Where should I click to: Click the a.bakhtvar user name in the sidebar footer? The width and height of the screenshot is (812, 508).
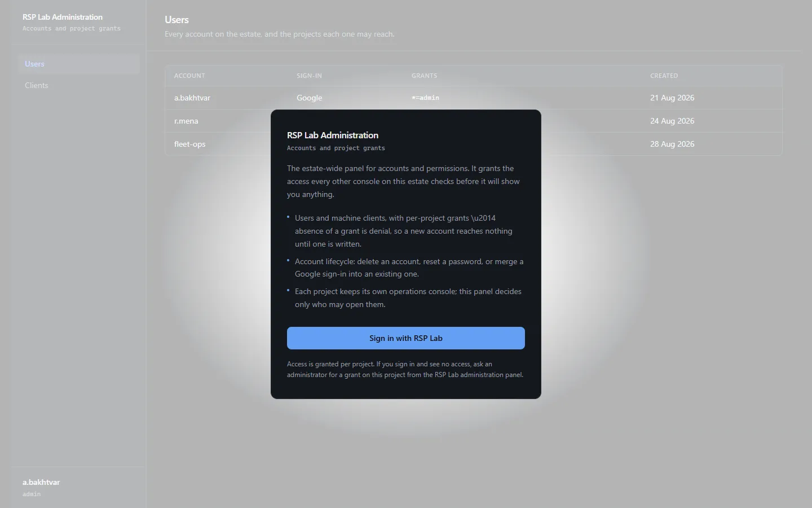(41, 482)
